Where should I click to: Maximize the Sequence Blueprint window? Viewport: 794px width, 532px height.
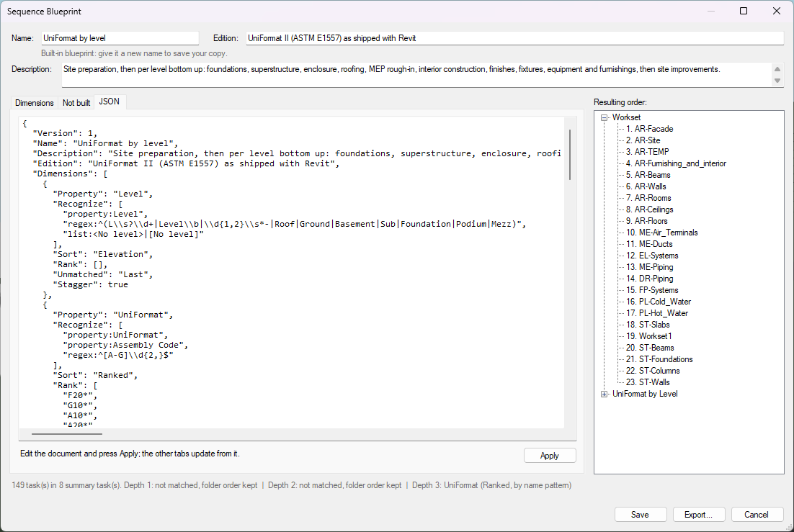[744, 11]
